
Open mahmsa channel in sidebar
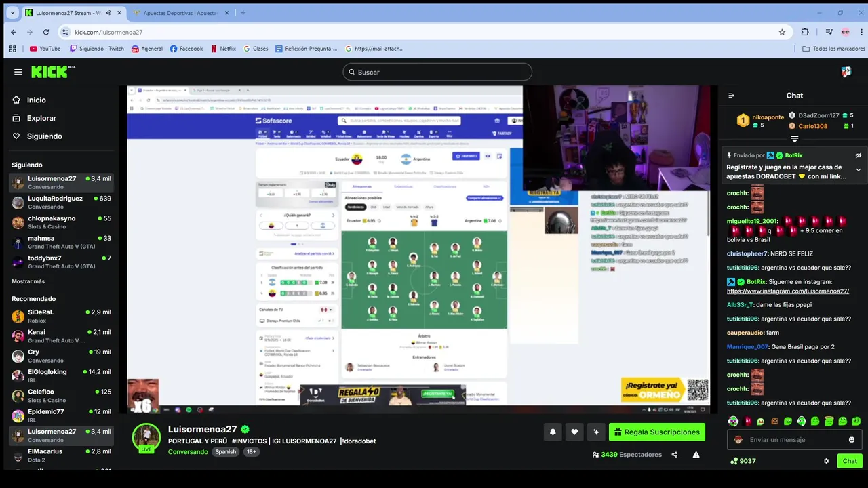point(61,242)
